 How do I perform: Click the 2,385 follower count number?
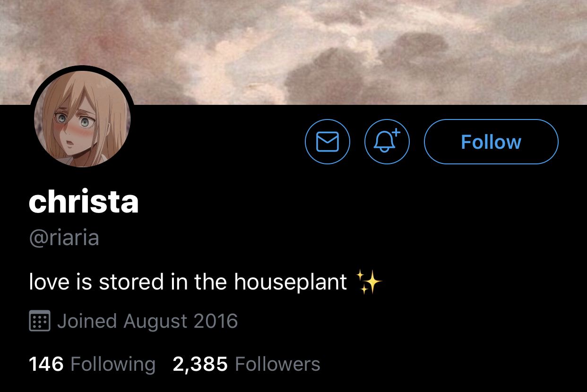point(200,364)
